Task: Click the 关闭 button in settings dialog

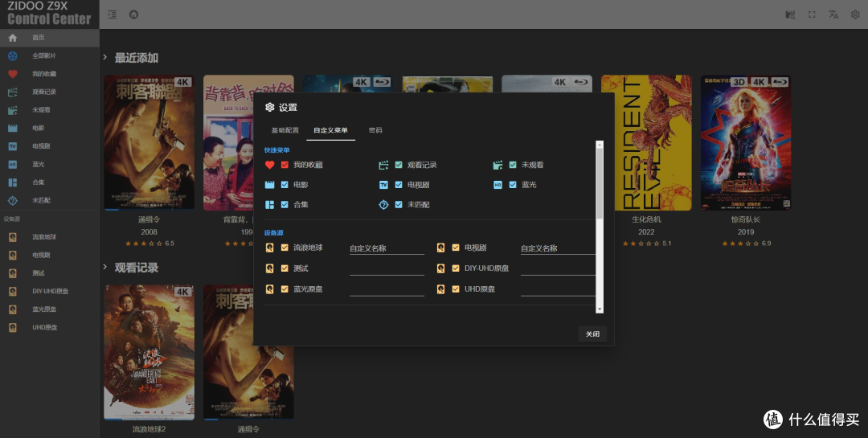Action: (x=592, y=334)
